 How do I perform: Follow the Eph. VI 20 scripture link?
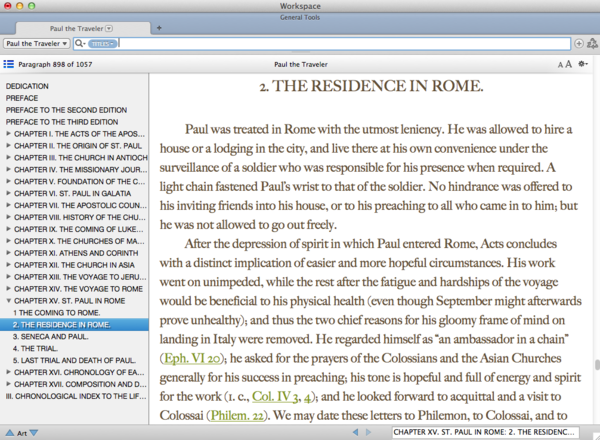click(x=192, y=358)
